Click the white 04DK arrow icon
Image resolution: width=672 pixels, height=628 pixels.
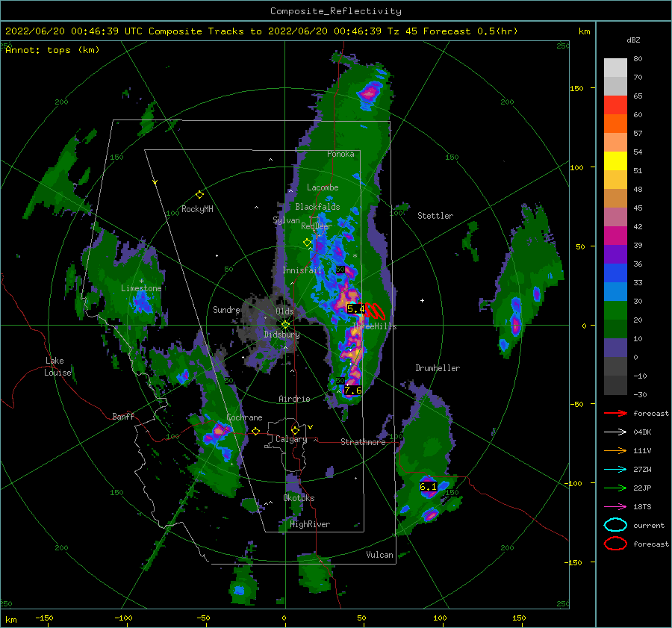[x=615, y=432]
